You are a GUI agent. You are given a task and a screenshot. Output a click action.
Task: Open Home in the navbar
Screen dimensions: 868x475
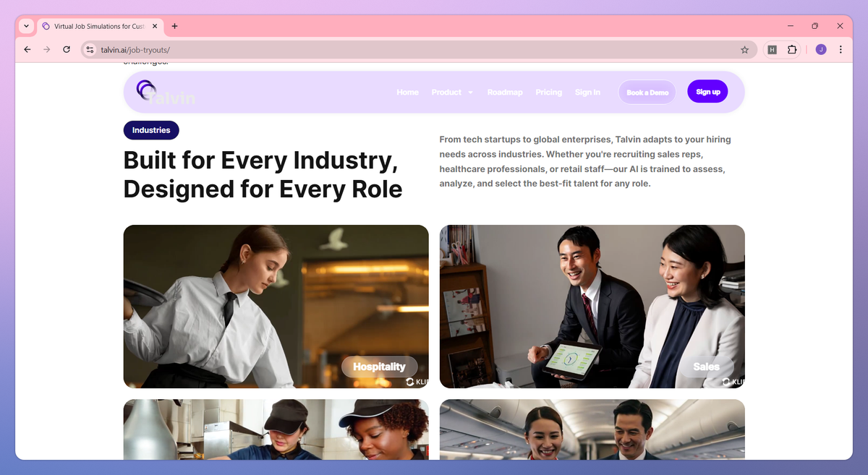[x=407, y=93]
